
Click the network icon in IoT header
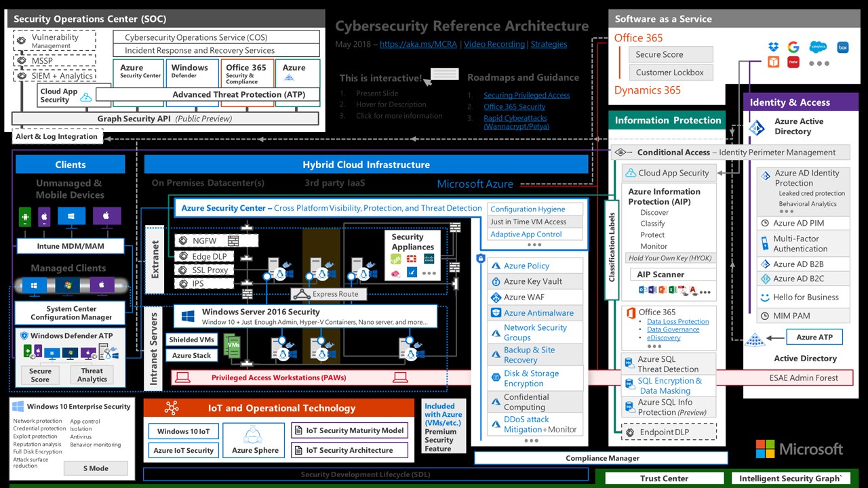coord(172,408)
